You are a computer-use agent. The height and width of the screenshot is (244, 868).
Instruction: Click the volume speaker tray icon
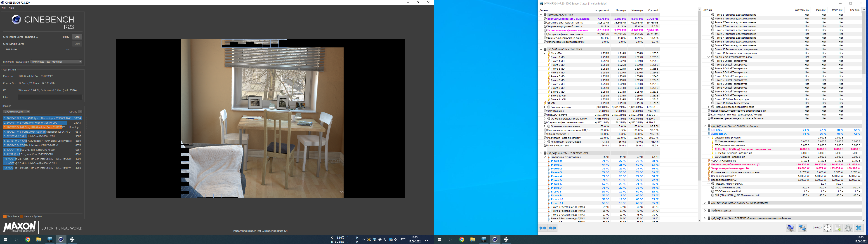pyautogui.click(x=396, y=240)
